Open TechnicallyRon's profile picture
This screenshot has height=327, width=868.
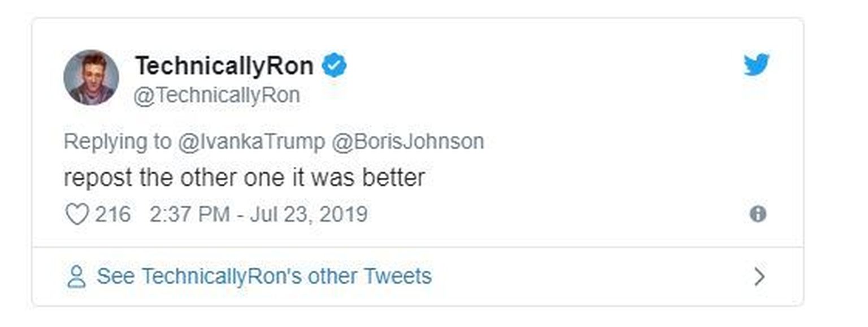point(91,78)
